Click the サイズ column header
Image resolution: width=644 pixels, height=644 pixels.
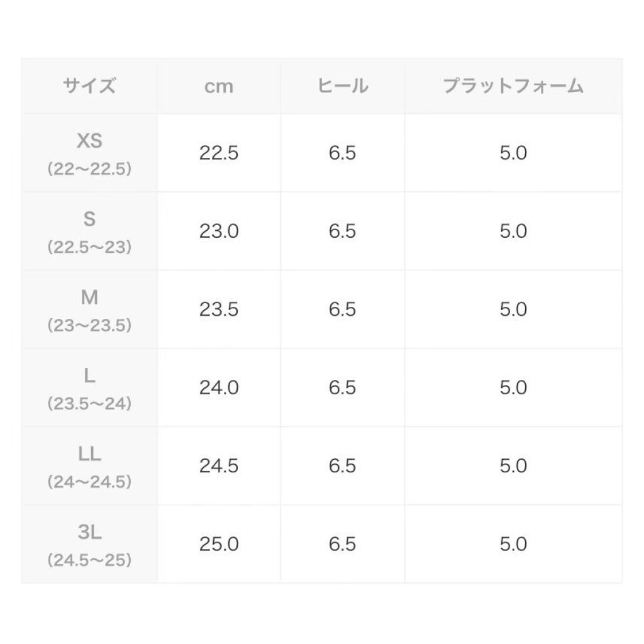89,86
